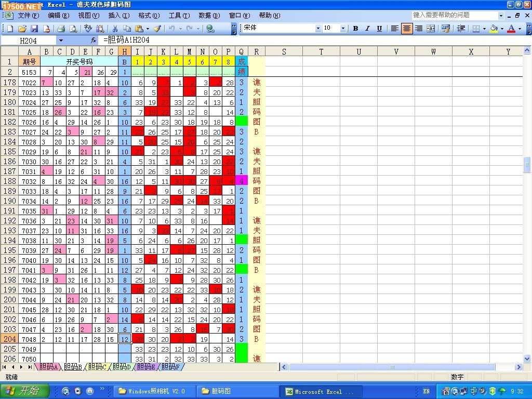Image resolution: width=532 pixels, height=399 pixels.
Task: Click the EN language bar indicator
Action: click(426, 391)
